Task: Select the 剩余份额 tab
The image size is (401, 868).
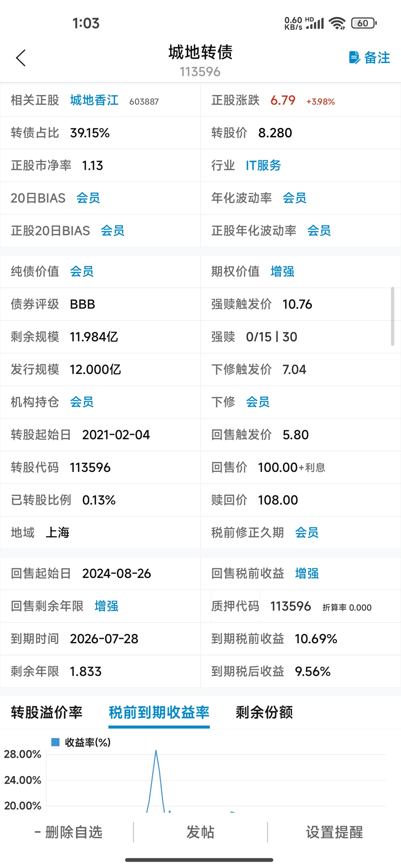Action: click(x=264, y=712)
